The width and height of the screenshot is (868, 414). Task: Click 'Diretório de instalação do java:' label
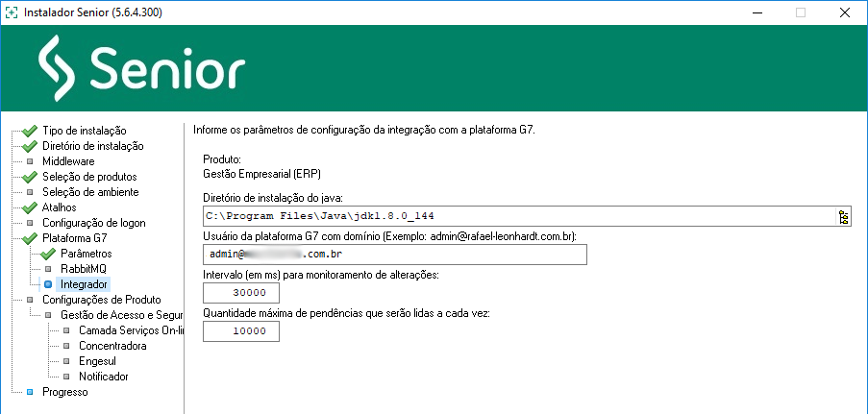[x=274, y=197]
